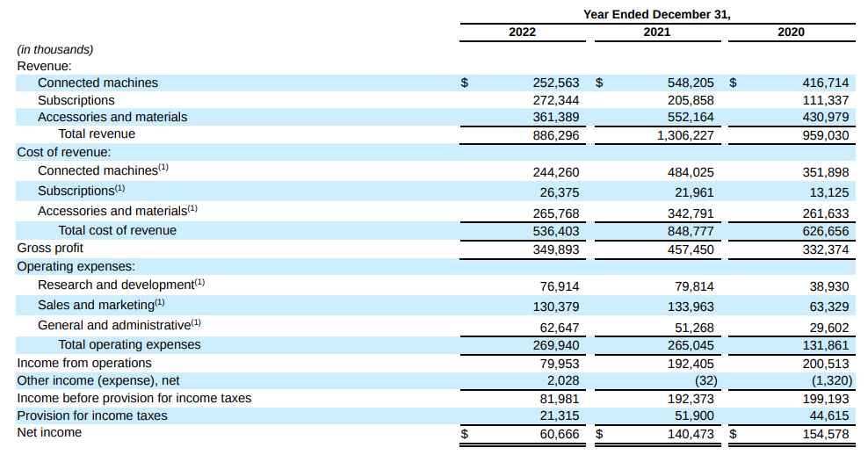868x455 pixels.
Task: Select Subscriptions revenue value 205,858
Action: [x=691, y=100]
